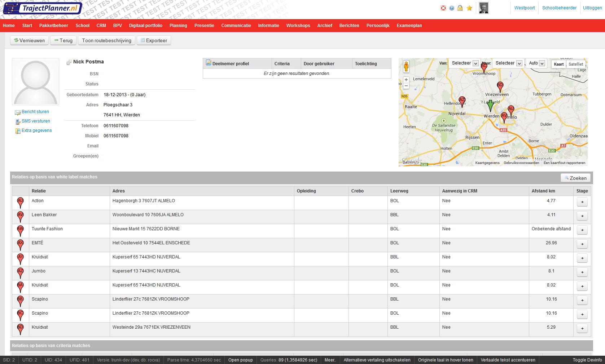Click the Zoeken button

pos(575,178)
